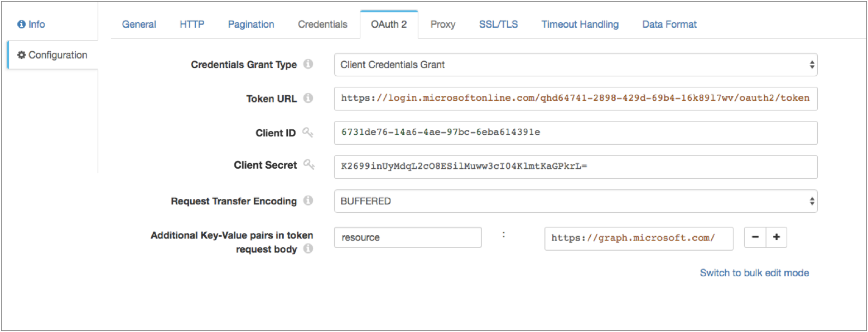868x332 pixels.
Task: Open the Timeout Handling tab
Action: (580, 24)
